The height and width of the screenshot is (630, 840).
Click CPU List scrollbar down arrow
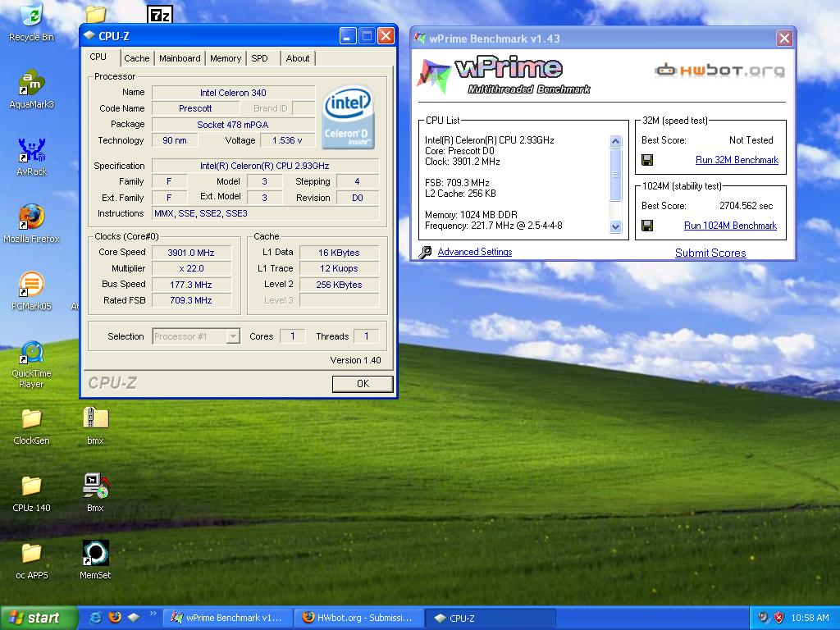tap(615, 226)
